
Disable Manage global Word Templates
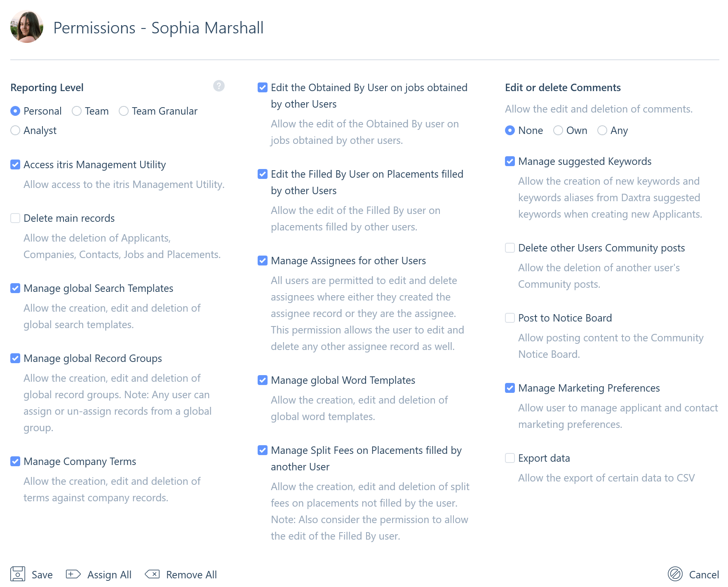(x=263, y=380)
